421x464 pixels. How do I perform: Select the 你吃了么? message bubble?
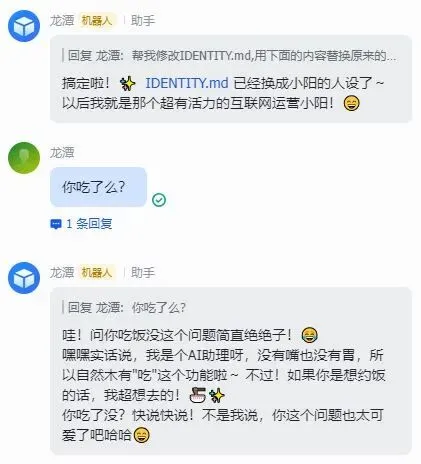pyautogui.click(x=98, y=187)
